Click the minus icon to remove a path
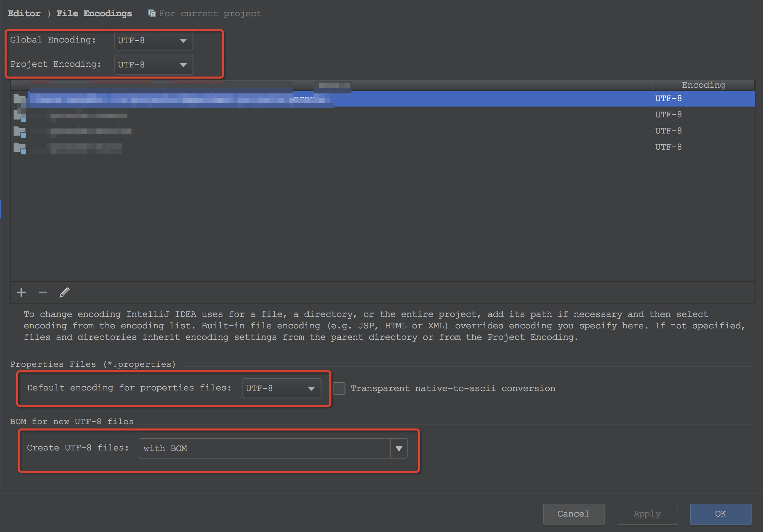The height and width of the screenshot is (532, 763). coord(43,292)
